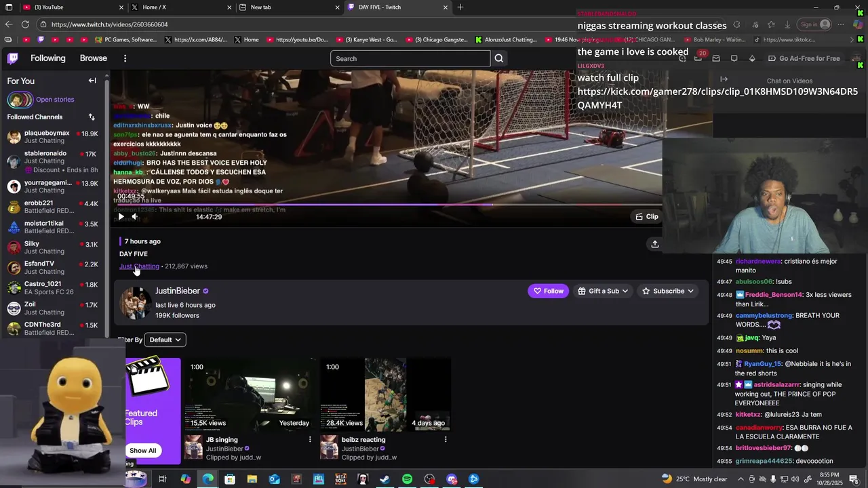Open the Subscribe dropdown
Viewport: 868px width, 488px height.
[668, 291]
